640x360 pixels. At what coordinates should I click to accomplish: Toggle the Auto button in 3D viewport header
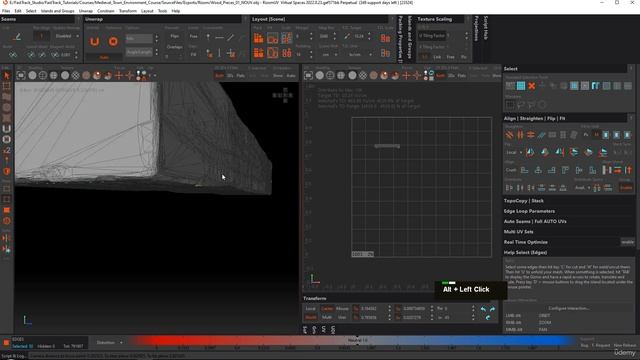tap(291, 76)
